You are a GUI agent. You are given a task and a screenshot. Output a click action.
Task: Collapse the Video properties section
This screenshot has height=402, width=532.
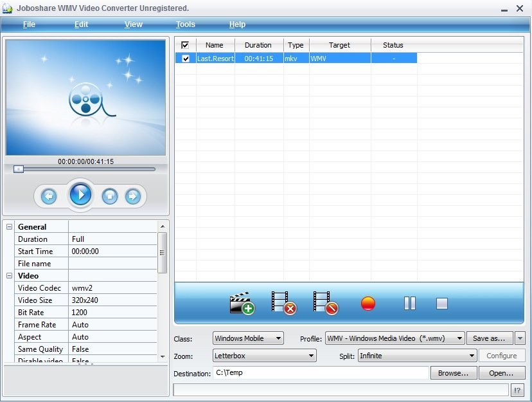[x=8, y=275]
